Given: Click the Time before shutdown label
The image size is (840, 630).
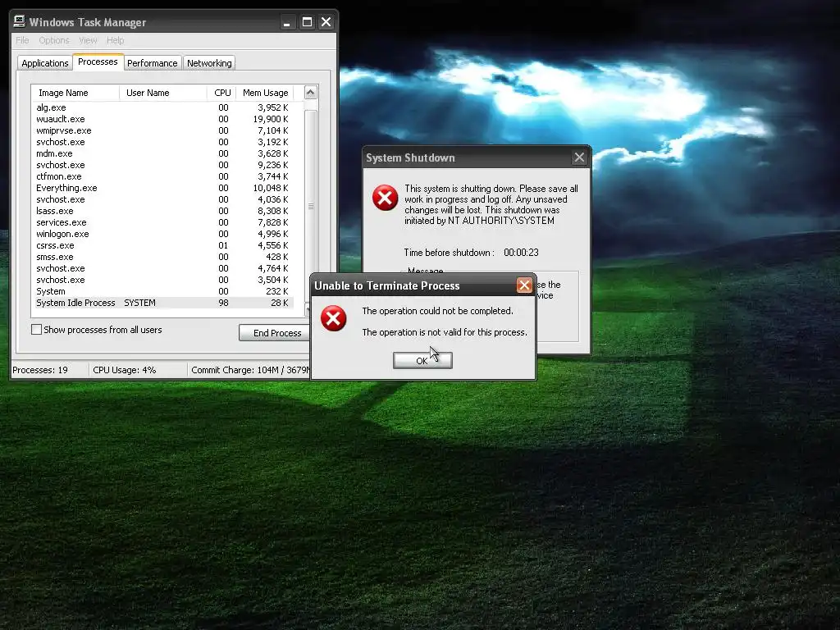Looking at the screenshot, I should pyautogui.click(x=449, y=253).
